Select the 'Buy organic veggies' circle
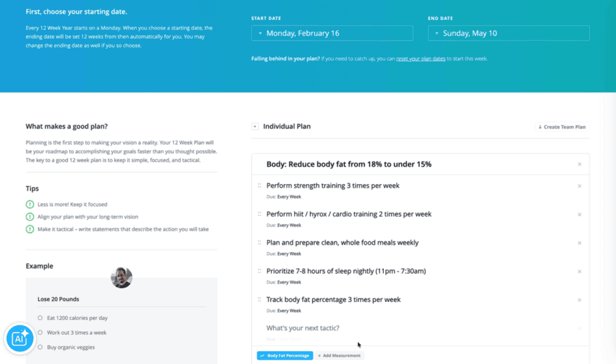616x364 pixels. point(40,347)
